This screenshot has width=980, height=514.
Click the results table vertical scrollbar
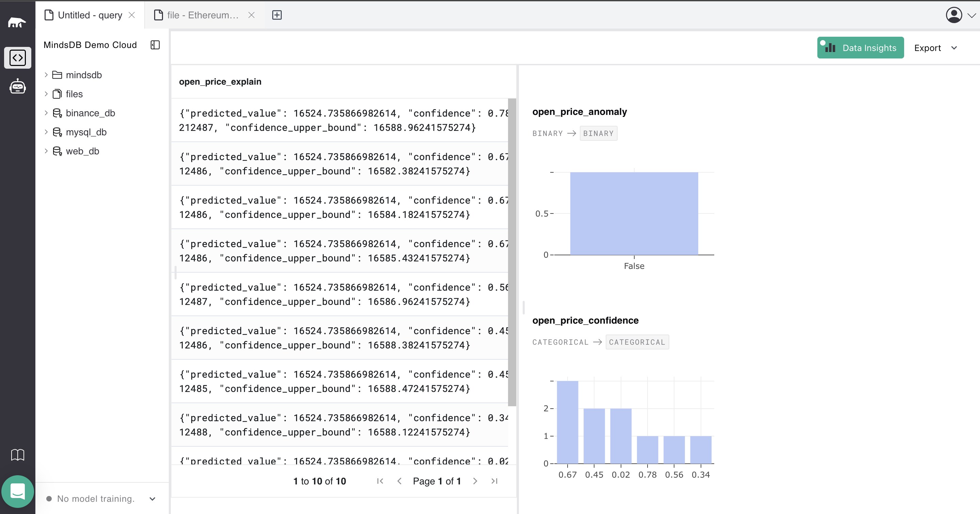(512, 251)
